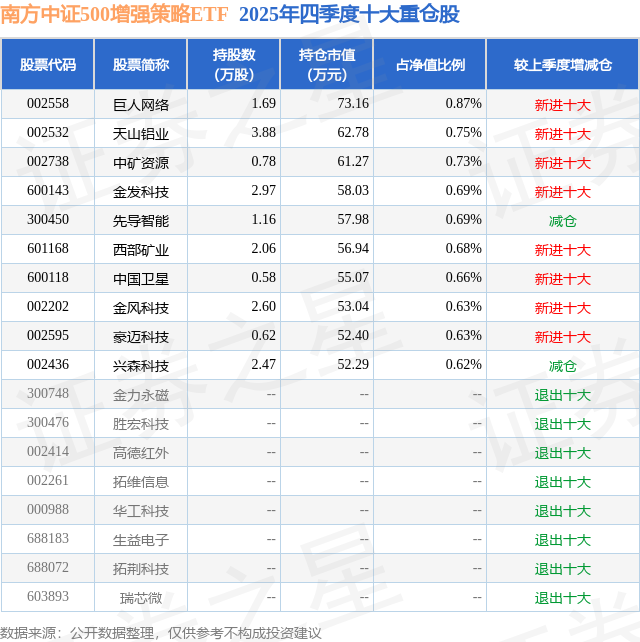The width and height of the screenshot is (640, 642).
Task: Select stock code 002532
Action: pos(48,133)
